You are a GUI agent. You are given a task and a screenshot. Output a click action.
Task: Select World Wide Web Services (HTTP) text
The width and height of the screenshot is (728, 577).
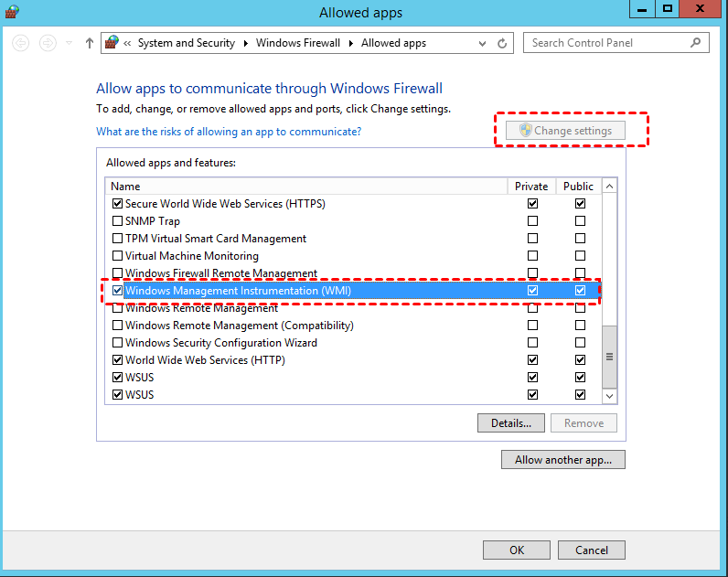tap(205, 359)
